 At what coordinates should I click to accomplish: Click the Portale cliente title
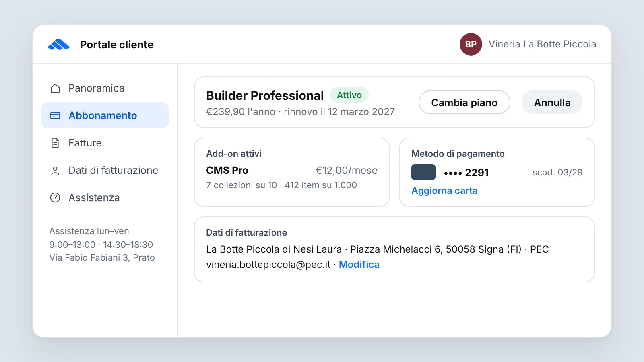pyautogui.click(x=117, y=45)
